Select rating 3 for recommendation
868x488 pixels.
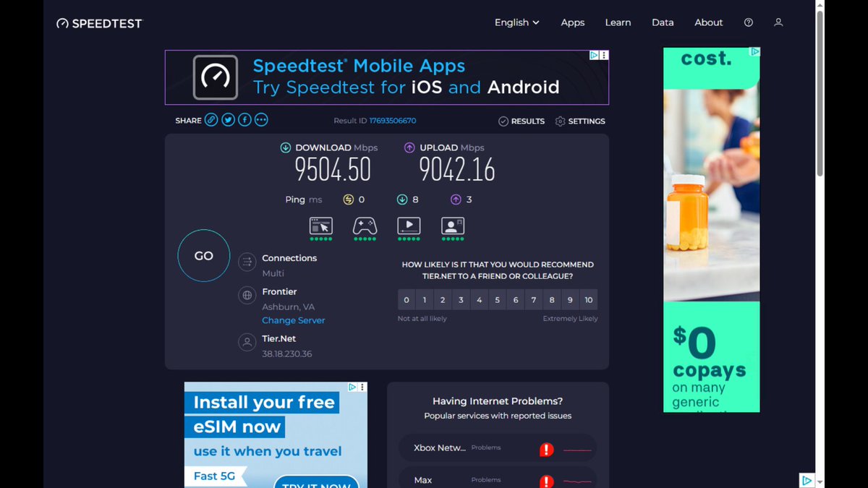click(461, 299)
